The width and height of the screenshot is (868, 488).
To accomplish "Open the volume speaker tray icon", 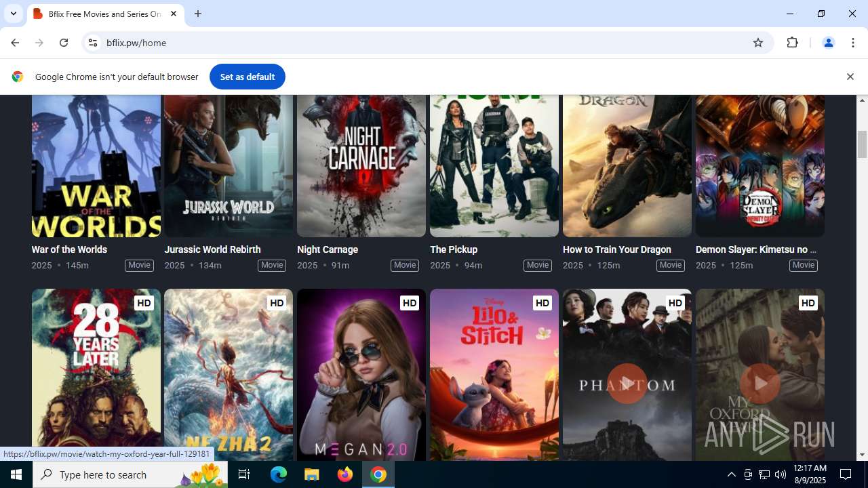I will [x=781, y=474].
